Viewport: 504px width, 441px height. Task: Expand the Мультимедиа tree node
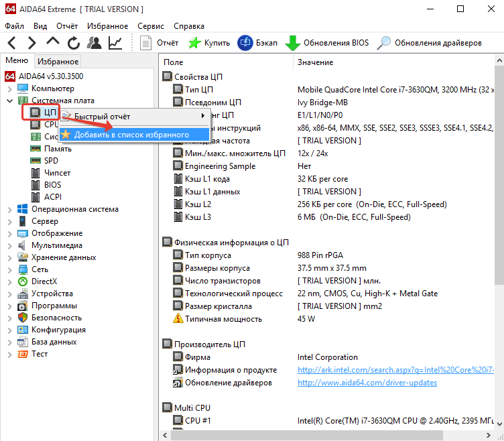pyautogui.click(x=9, y=246)
